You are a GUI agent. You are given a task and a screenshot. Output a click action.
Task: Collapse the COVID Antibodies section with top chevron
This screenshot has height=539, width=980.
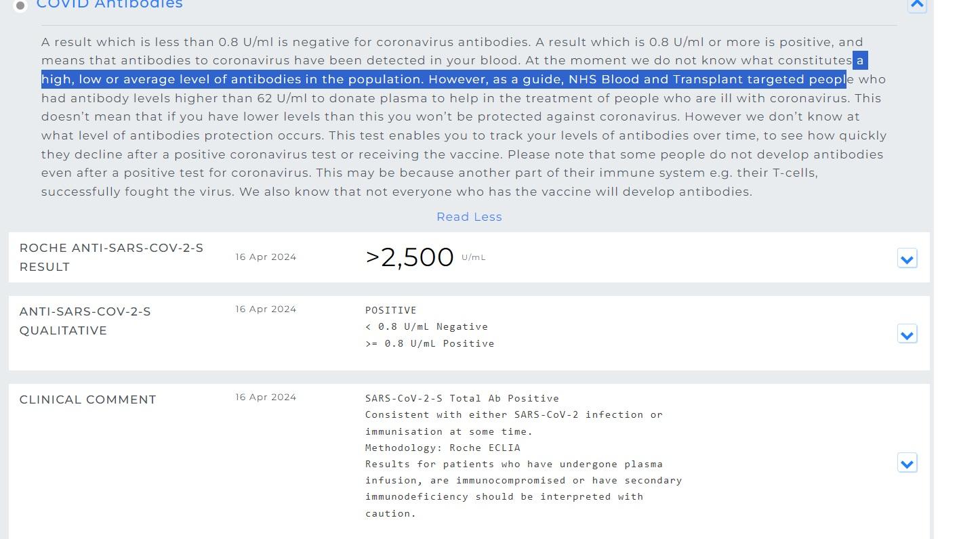point(917,5)
